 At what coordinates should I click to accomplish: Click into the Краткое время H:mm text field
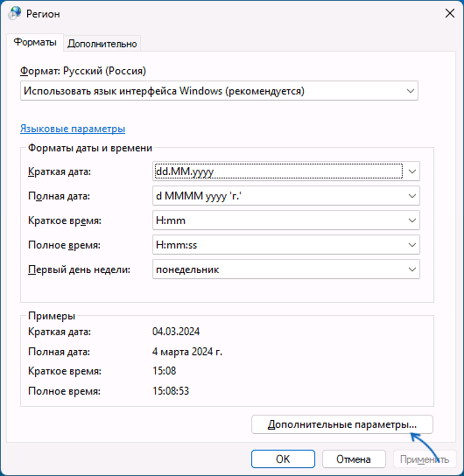point(278,220)
